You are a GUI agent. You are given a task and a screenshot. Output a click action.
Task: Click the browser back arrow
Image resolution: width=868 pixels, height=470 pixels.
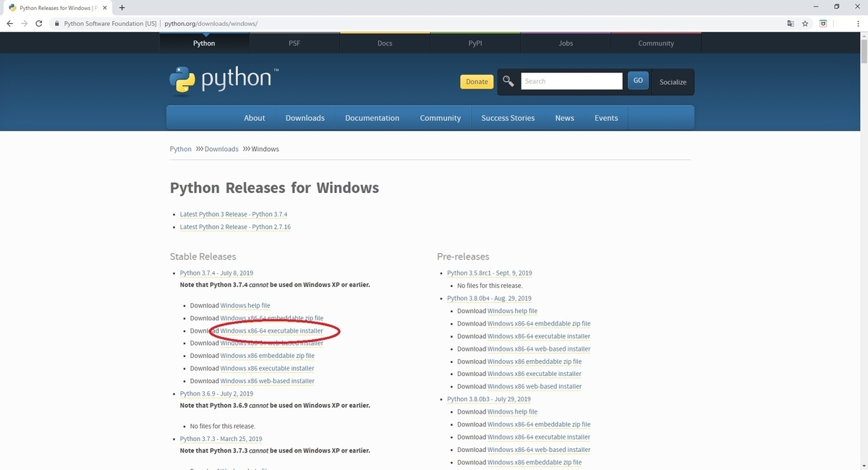[x=10, y=23]
